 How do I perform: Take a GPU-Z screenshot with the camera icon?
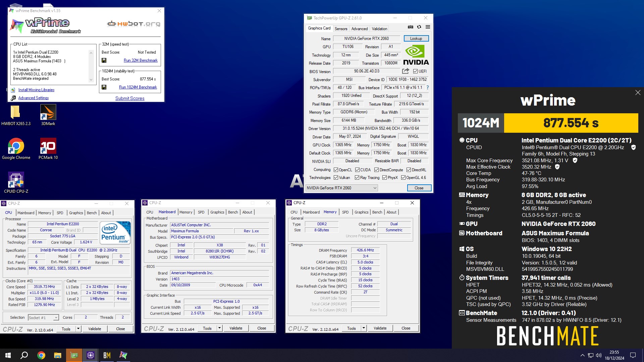click(x=410, y=27)
